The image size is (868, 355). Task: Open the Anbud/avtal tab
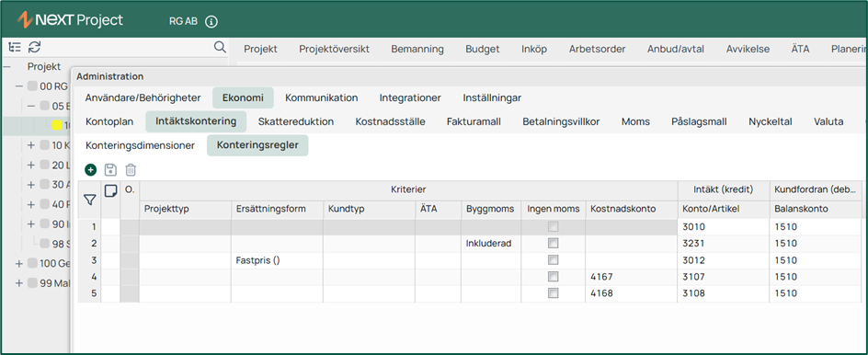coord(676,49)
